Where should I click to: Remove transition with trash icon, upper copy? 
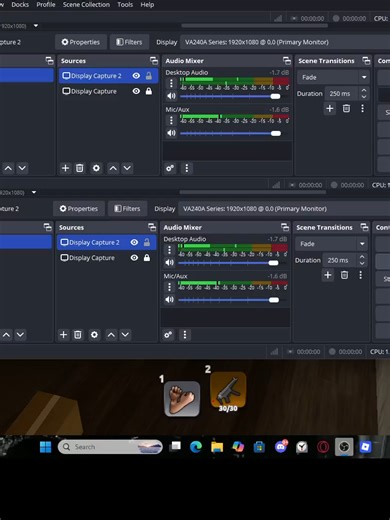(346, 108)
